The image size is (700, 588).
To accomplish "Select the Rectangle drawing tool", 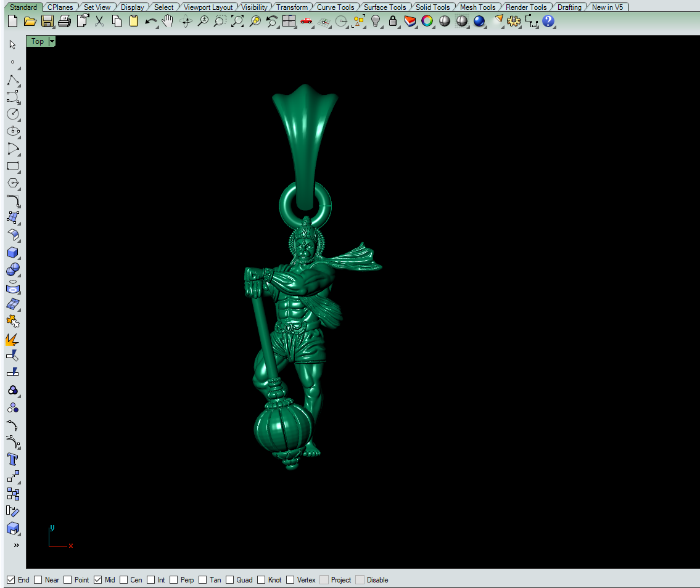I will pyautogui.click(x=12, y=166).
